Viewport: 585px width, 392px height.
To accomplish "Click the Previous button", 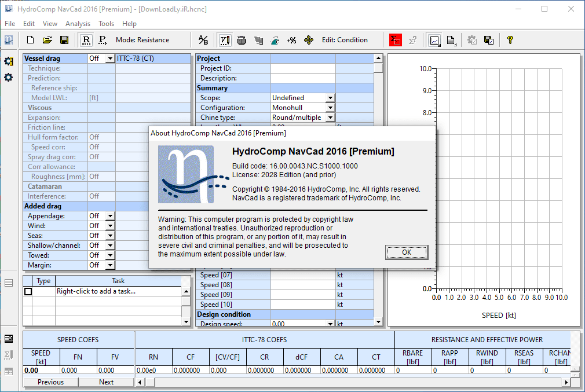I will pyautogui.click(x=51, y=382).
